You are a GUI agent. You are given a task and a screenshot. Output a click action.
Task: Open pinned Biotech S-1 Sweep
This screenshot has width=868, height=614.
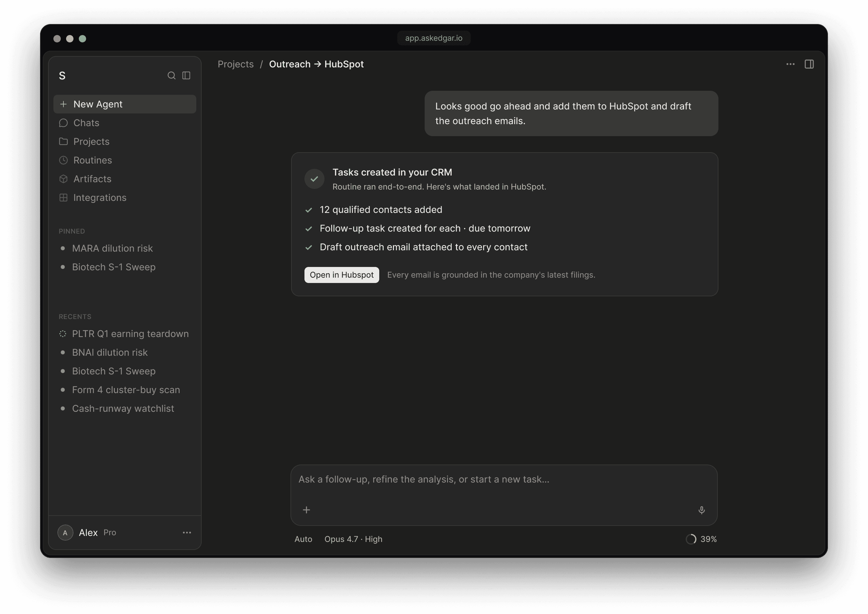pos(125,267)
